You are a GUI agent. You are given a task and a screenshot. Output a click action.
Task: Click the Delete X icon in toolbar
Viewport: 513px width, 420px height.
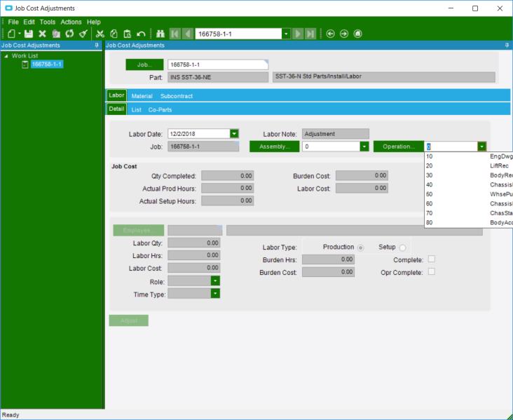[42, 34]
